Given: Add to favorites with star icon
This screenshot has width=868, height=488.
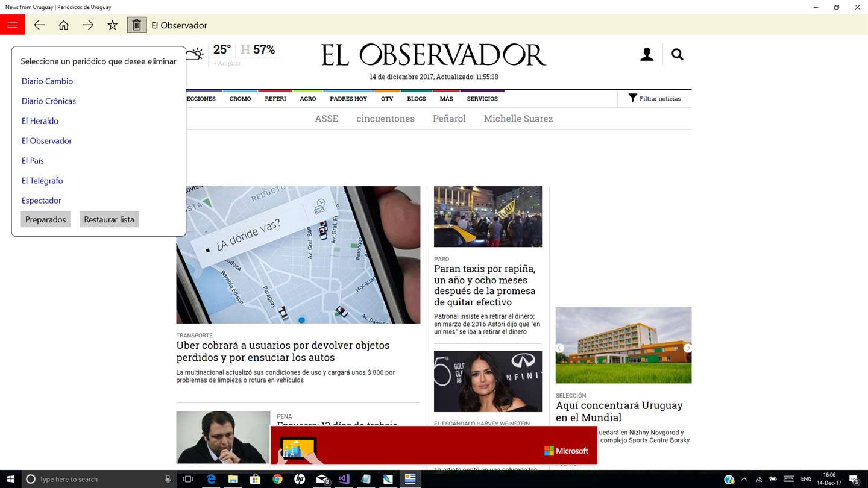Looking at the screenshot, I should coord(112,25).
